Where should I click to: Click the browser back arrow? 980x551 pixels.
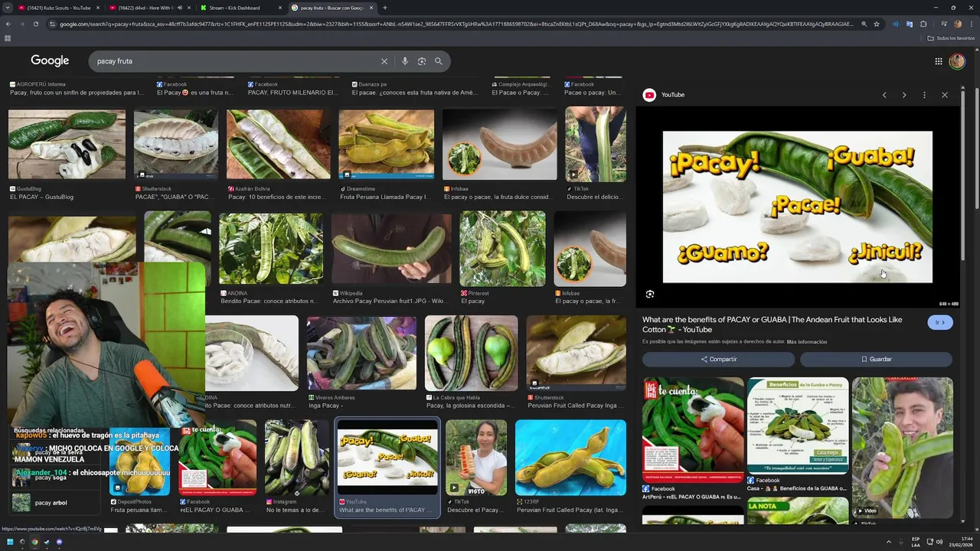(8, 24)
